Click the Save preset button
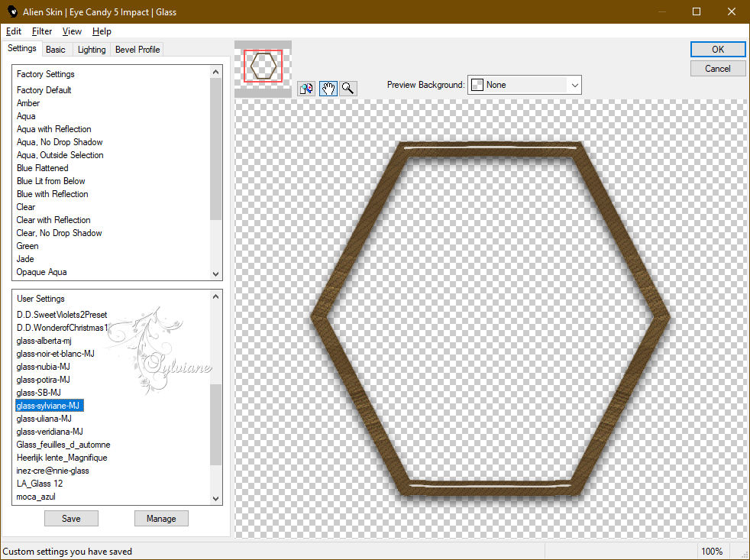This screenshot has height=560, width=750. (71, 518)
